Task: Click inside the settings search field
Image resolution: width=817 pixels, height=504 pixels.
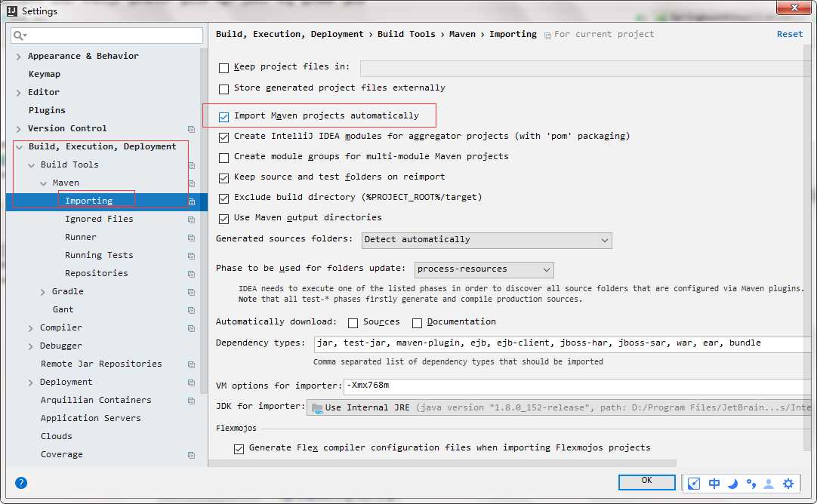Action: pyautogui.click(x=106, y=35)
